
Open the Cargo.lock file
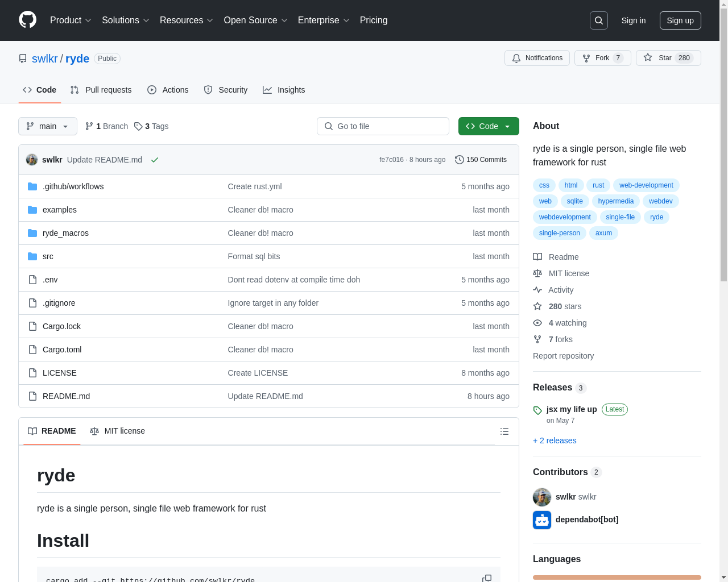click(61, 326)
